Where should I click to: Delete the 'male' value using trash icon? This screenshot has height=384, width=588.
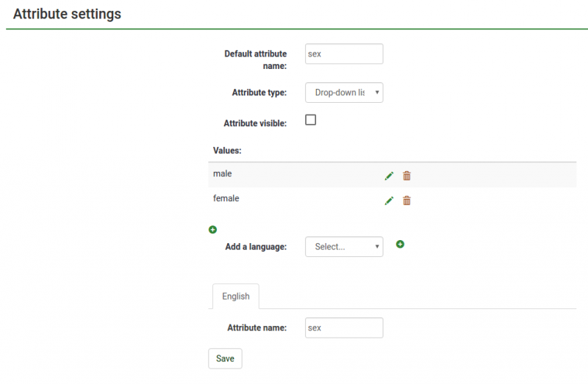(x=406, y=175)
